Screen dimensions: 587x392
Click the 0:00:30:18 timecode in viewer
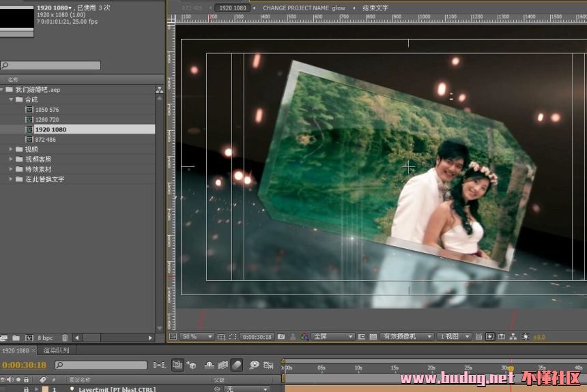[258, 337]
